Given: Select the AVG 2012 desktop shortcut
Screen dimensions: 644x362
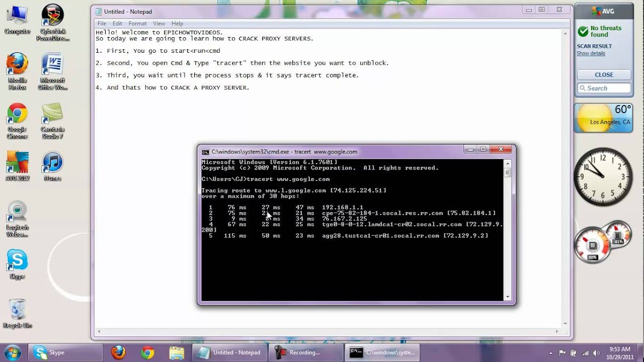Looking at the screenshot, I should pos(17,167).
